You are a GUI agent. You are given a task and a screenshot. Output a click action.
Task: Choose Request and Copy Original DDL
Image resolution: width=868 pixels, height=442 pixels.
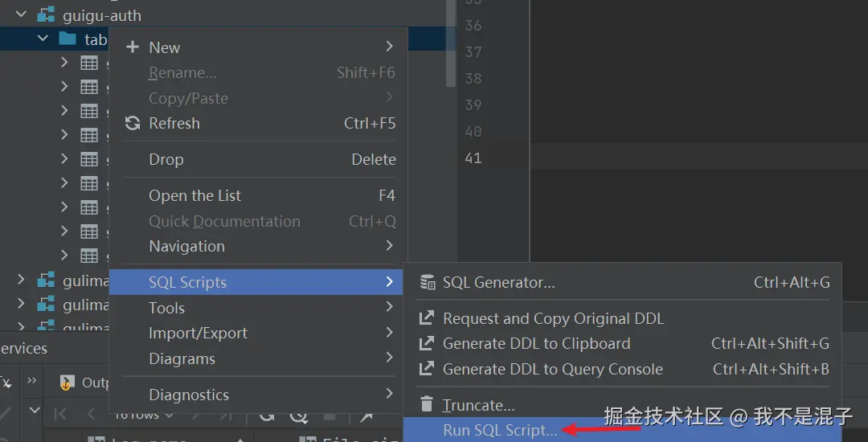623,318
